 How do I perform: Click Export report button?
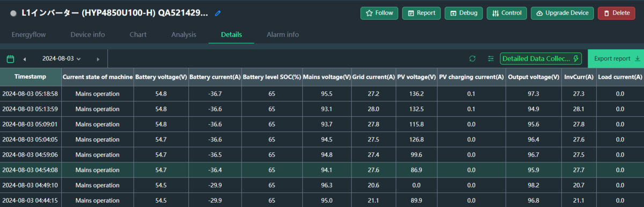(x=616, y=58)
